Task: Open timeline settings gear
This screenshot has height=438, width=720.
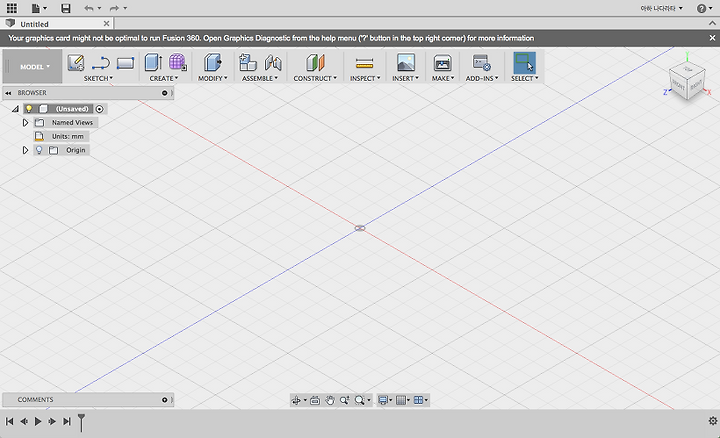Action: pyautogui.click(x=713, y=421)
